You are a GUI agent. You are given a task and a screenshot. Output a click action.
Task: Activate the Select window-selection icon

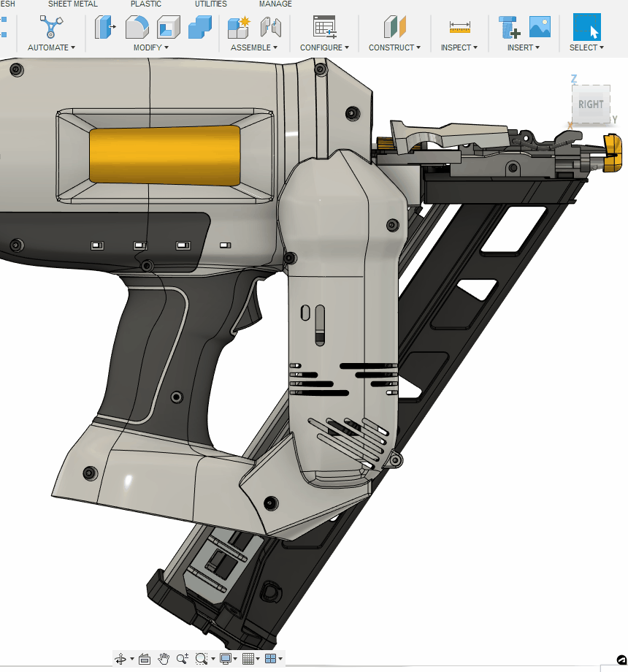coord(586,27)
